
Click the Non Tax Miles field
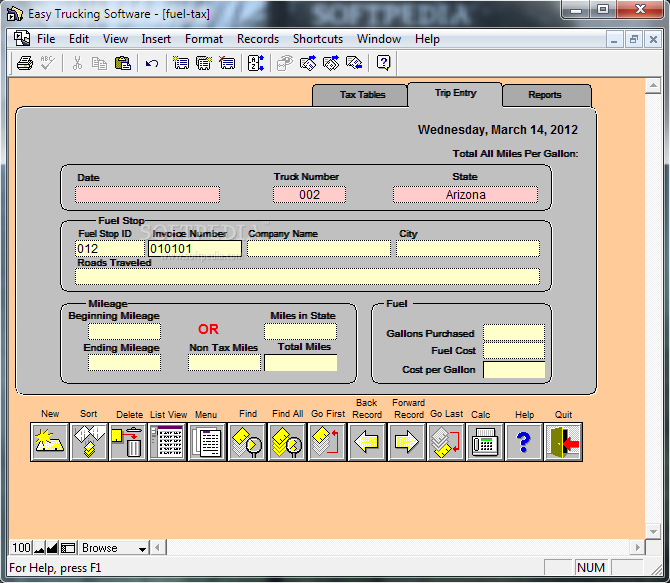point(224,363)
